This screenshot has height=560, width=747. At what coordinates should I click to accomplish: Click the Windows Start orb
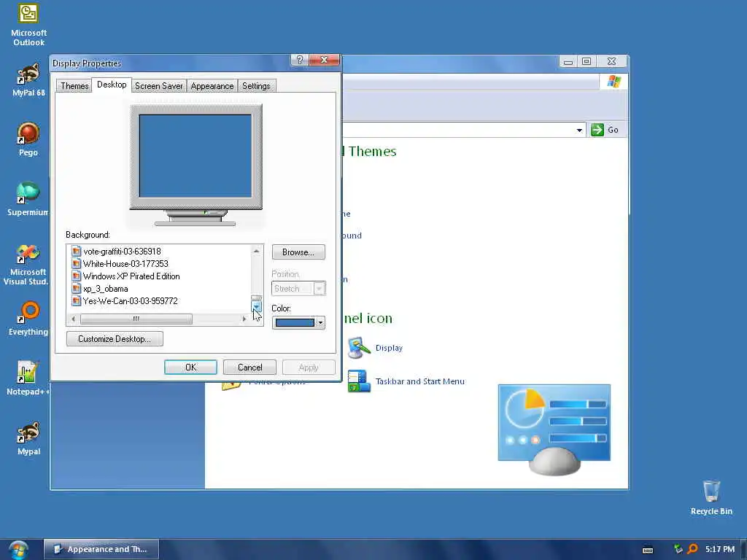coord(18,550)
